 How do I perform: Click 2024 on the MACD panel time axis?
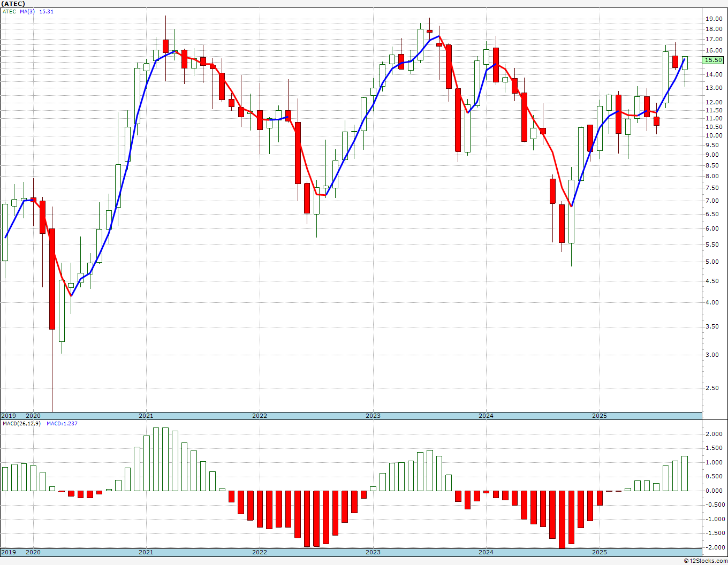click(486, 552)
